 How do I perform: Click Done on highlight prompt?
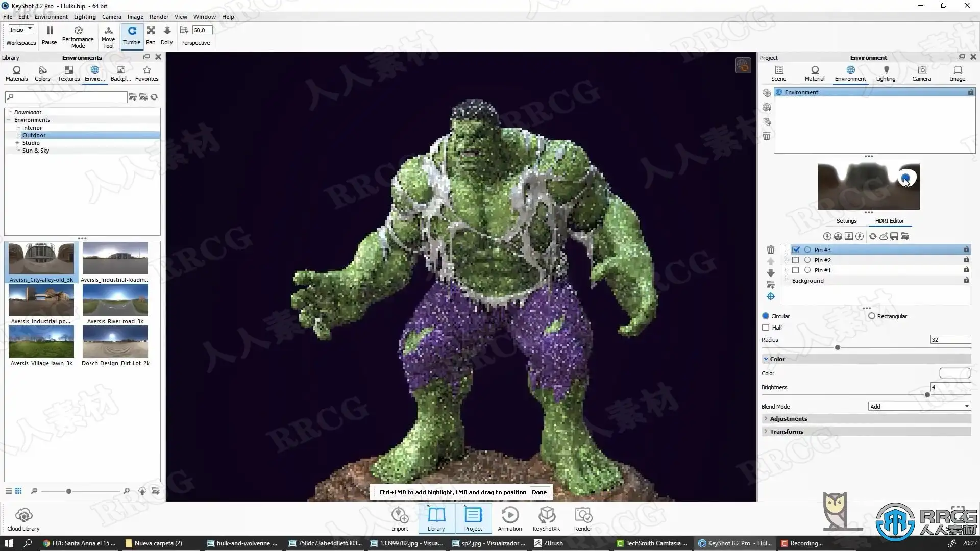(539, 492)
